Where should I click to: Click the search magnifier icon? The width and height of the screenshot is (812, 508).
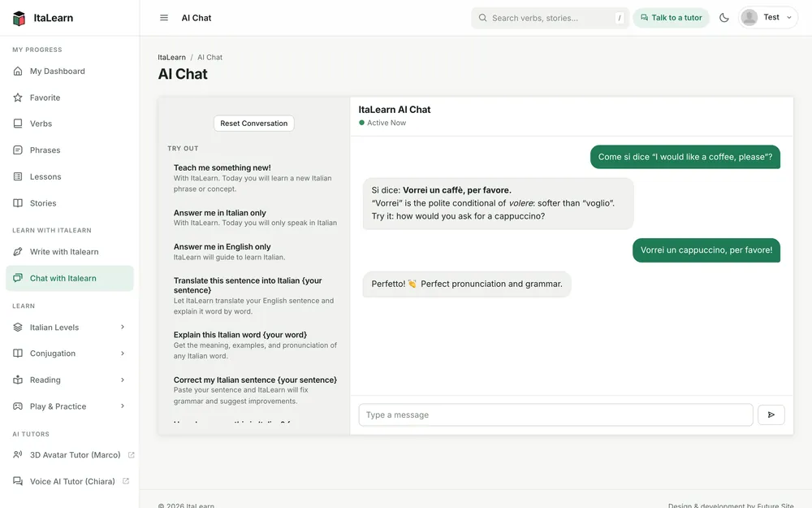pyautogui.click(x=482, y=18)
